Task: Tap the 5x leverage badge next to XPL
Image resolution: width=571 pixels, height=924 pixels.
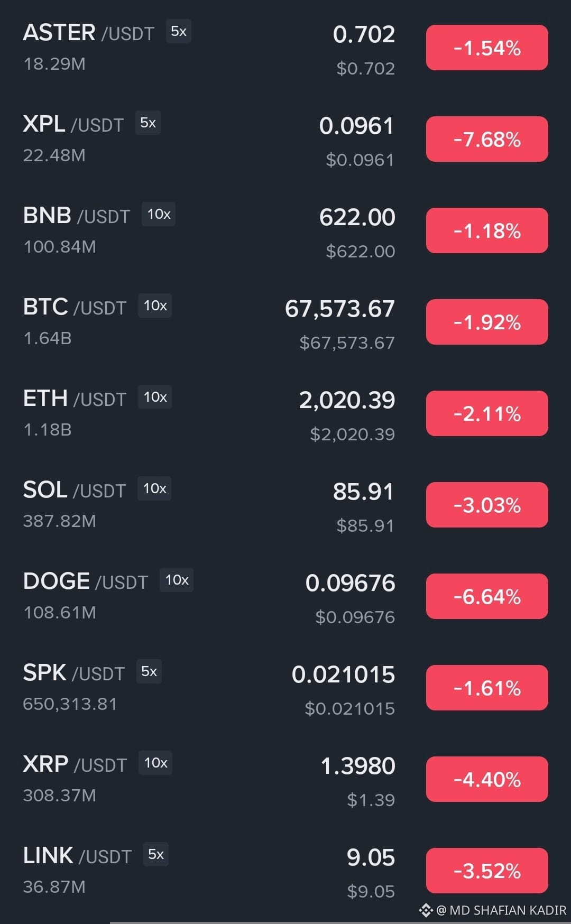Action: click(148, 123)
